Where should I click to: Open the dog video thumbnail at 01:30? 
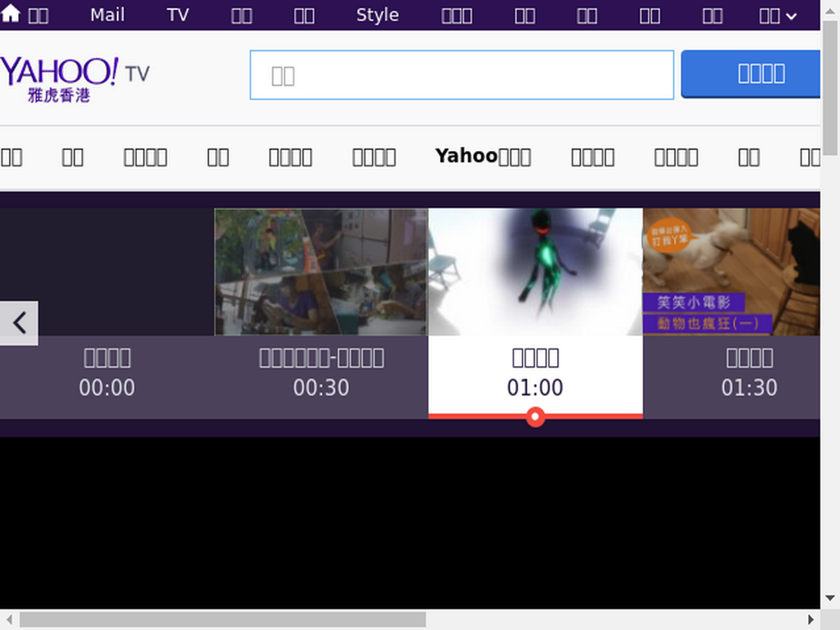pos(731,272)
